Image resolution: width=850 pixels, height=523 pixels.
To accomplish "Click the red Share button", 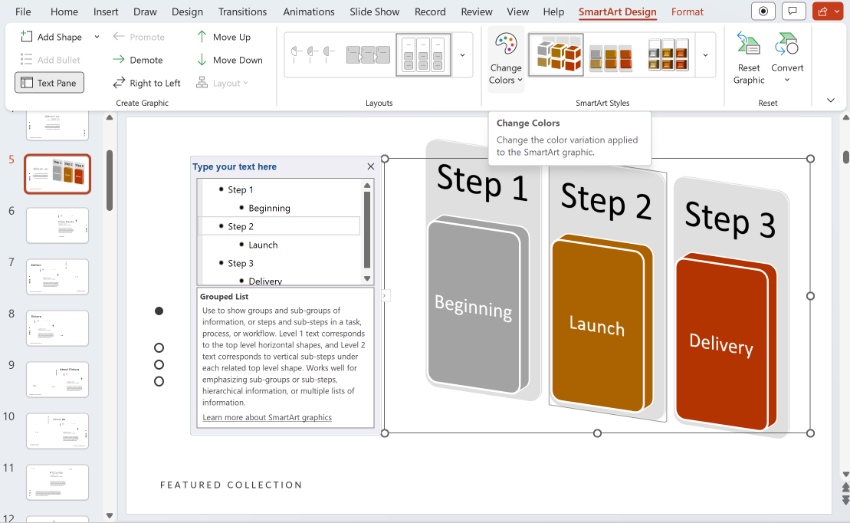I will coord(828,11).
